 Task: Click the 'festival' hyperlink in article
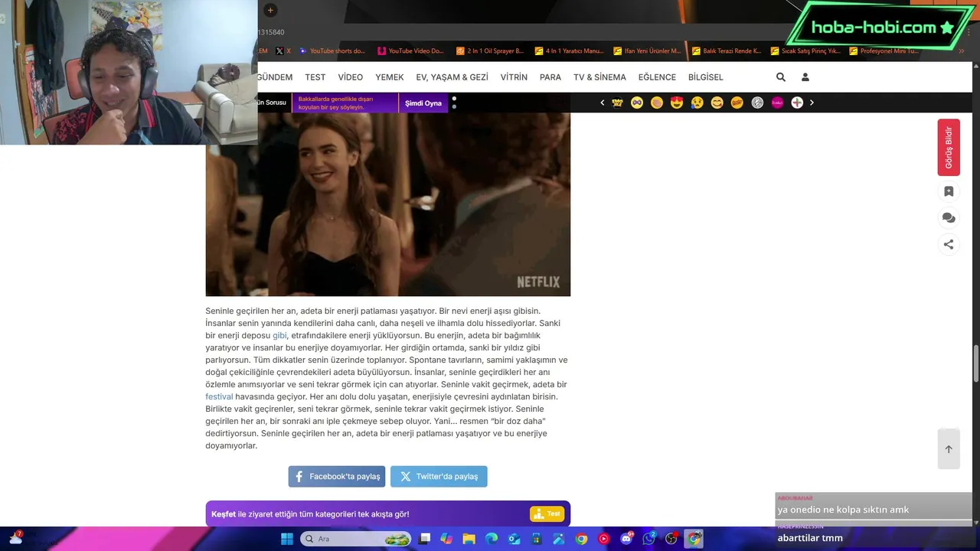tap(219, 396)
